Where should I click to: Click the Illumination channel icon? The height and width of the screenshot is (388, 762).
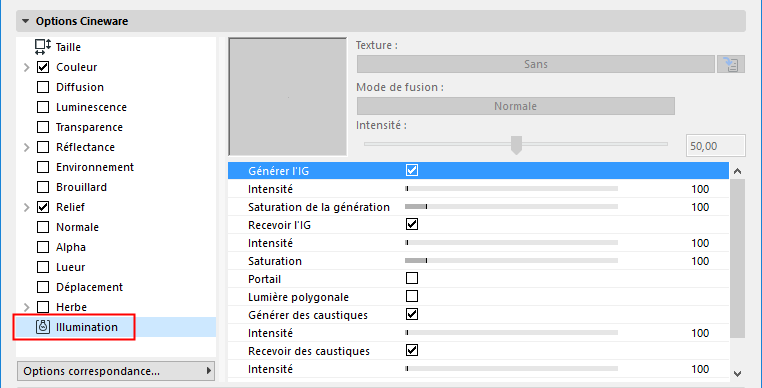coord(43,327)
